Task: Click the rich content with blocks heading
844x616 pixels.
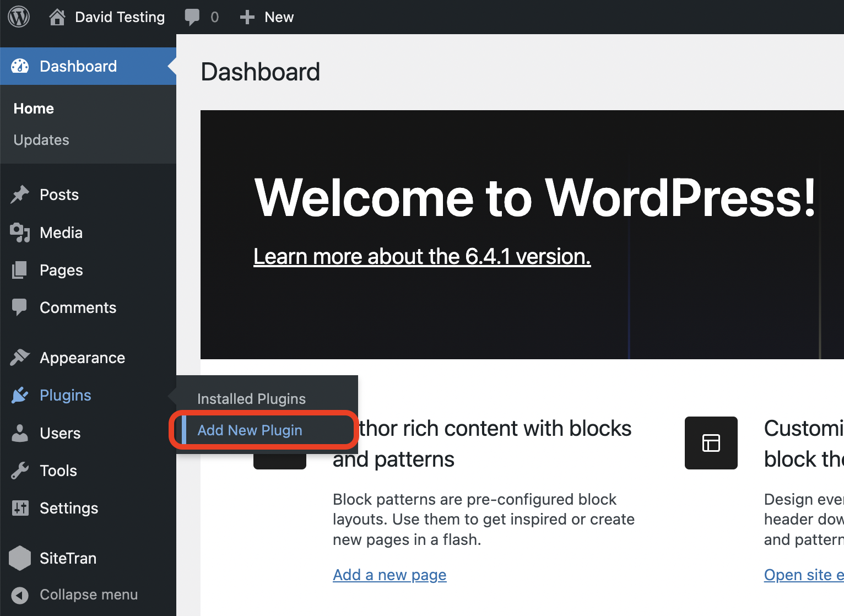Action: (x=482, y=444)
